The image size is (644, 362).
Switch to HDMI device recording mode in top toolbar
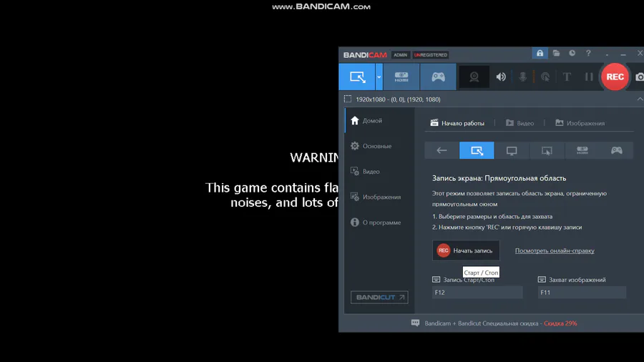(401, 77)
